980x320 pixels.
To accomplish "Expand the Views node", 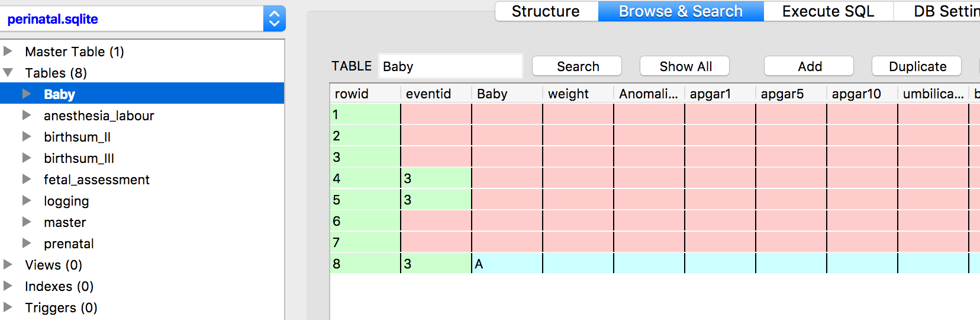I will tap(8, 265).
